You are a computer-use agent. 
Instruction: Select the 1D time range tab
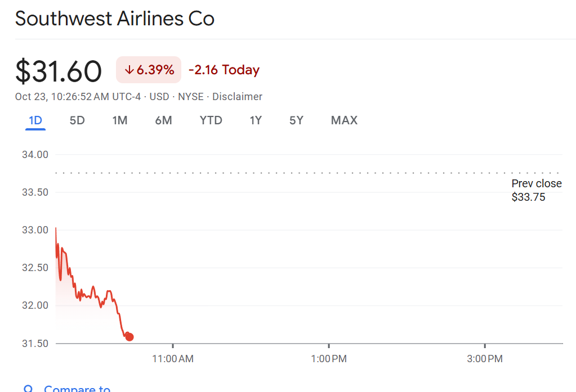pyautogui.click(x=35, y=120)
